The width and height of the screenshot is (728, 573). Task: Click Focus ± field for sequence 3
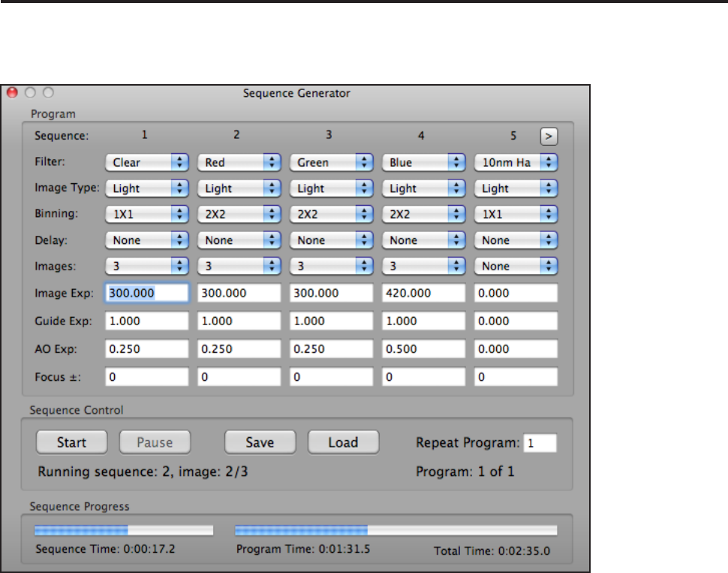point(332,377)
